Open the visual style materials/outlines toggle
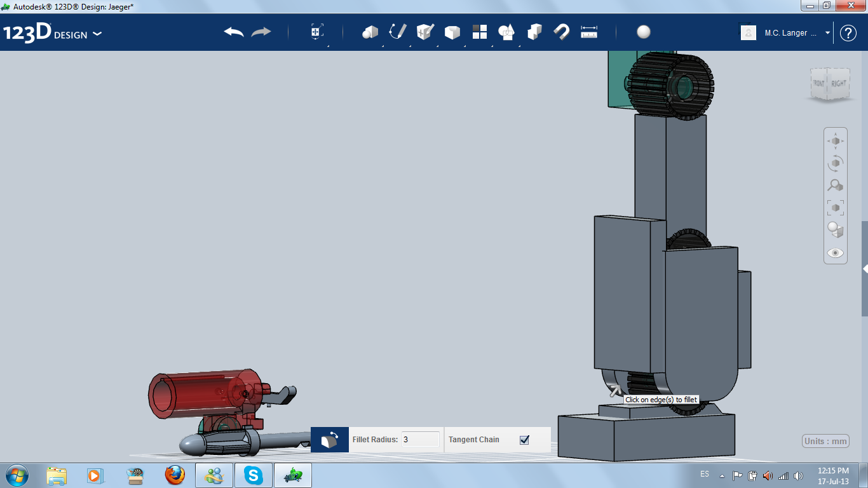This screenshot has height=488, width=868. tap(836, 230)
